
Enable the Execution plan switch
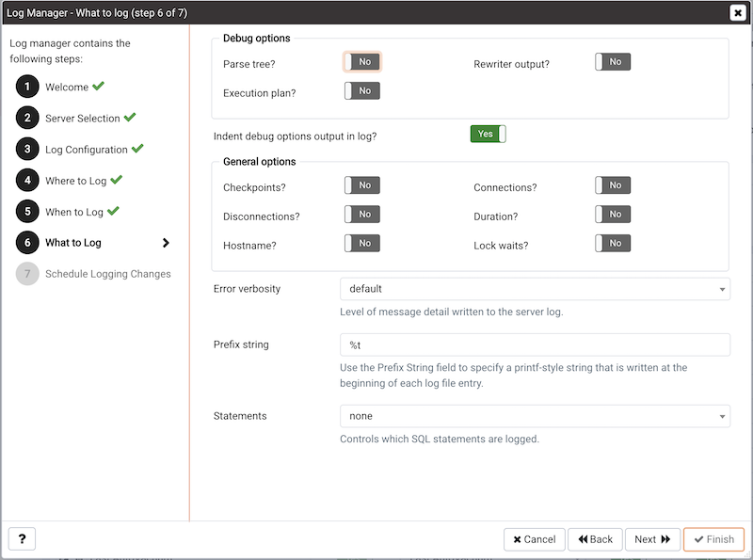[x=362, y=90]
